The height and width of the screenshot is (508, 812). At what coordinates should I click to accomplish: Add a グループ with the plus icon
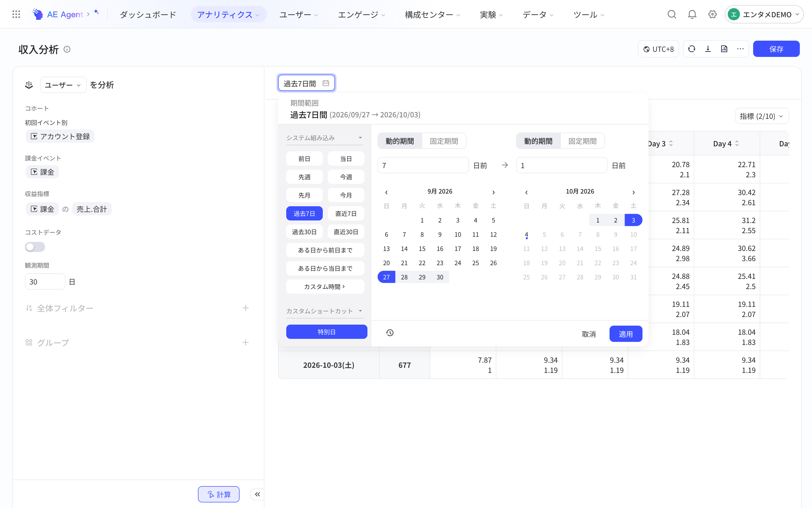(x=246, y=342)
